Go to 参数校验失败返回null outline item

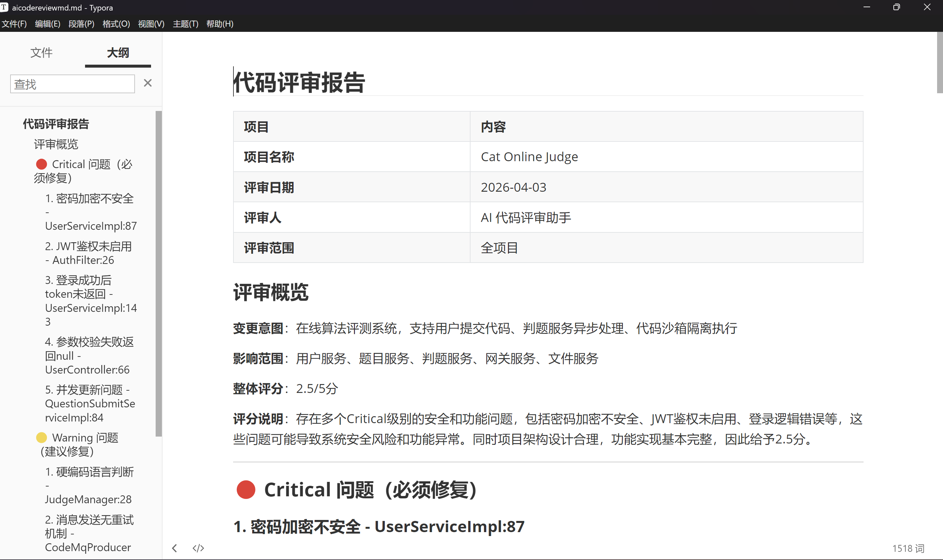[89, 355]
